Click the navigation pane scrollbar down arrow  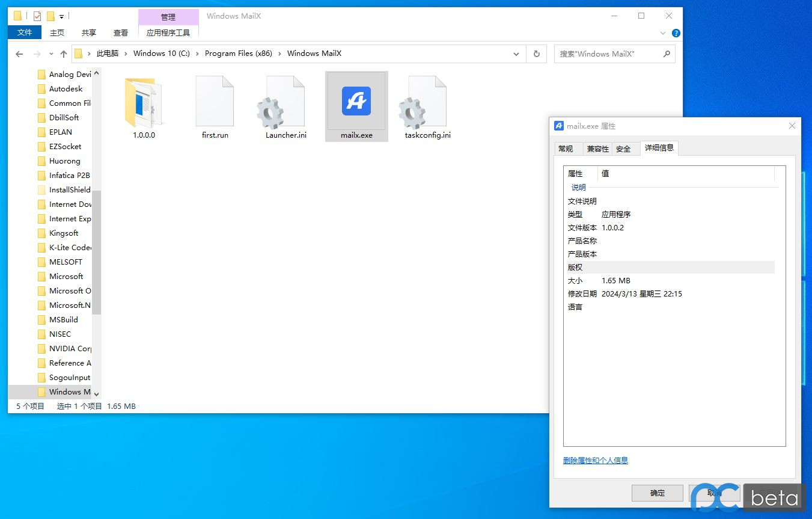(96, 393)
